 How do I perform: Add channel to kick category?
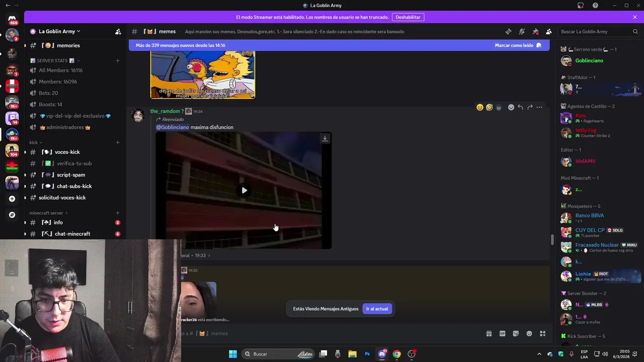pos(118,142)
